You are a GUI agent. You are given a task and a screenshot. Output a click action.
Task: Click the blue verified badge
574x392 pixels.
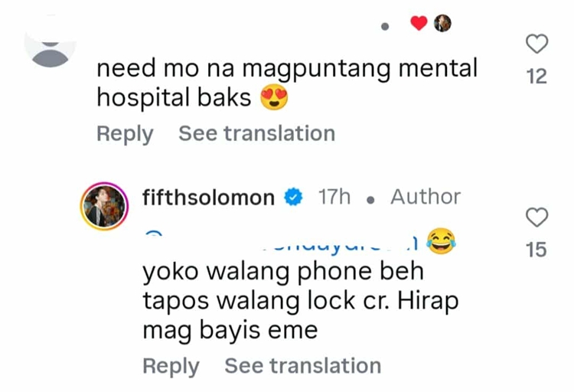pos(294,197)
